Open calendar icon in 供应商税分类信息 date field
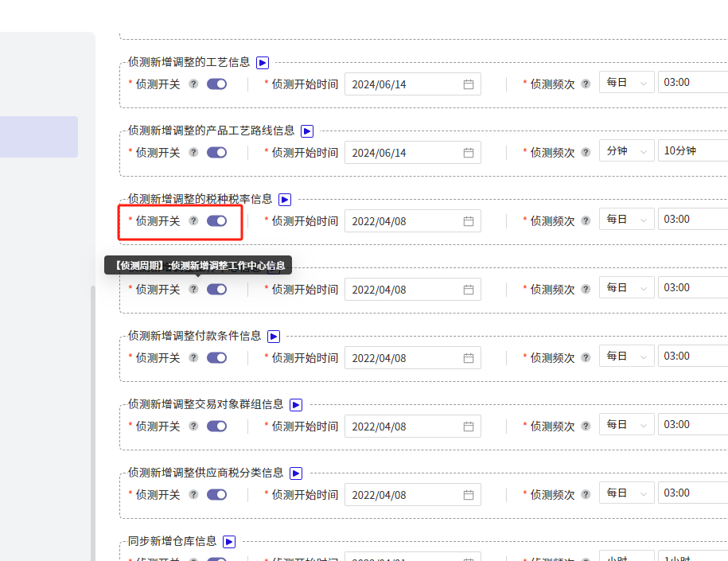The height and width of the screenshot is (561, 728). click(x=469, y=495)
